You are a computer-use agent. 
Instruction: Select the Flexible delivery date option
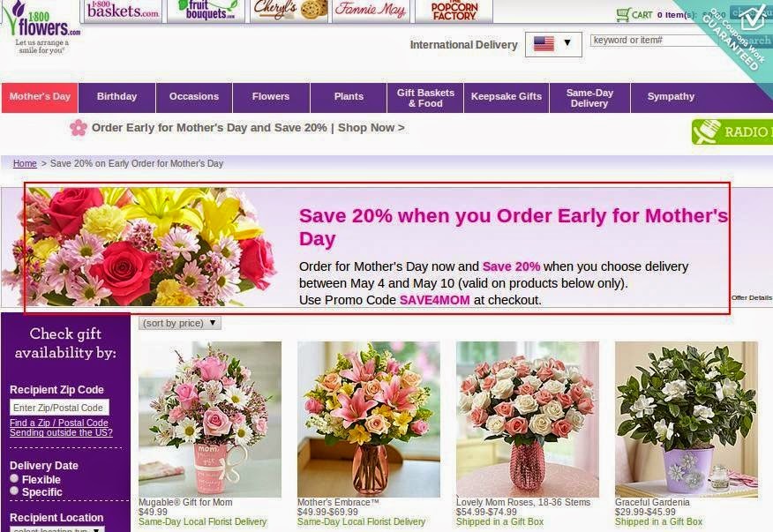tap(14, 478)
